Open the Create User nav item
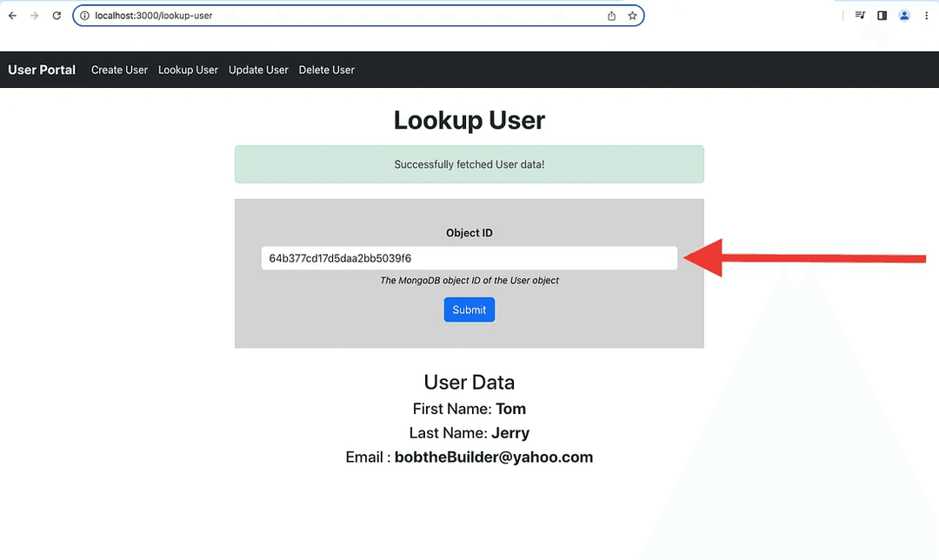The image size is (939, 560). (119, 70)
